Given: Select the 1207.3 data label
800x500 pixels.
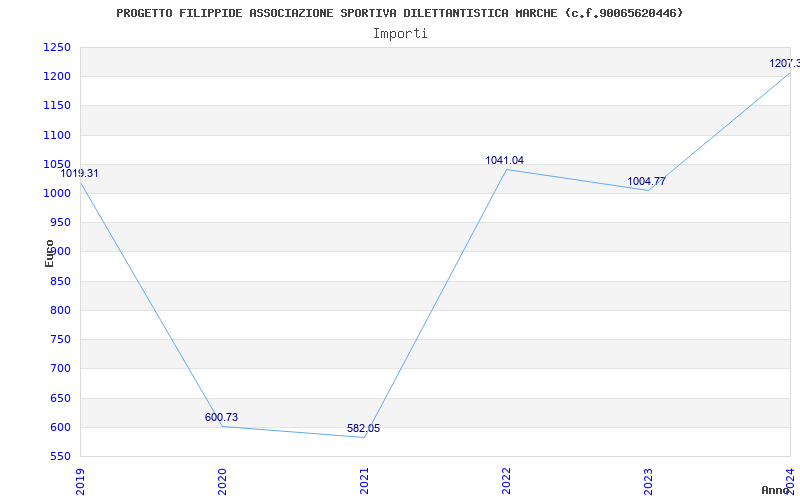Looking at the screenshot, I should [785, 63].
